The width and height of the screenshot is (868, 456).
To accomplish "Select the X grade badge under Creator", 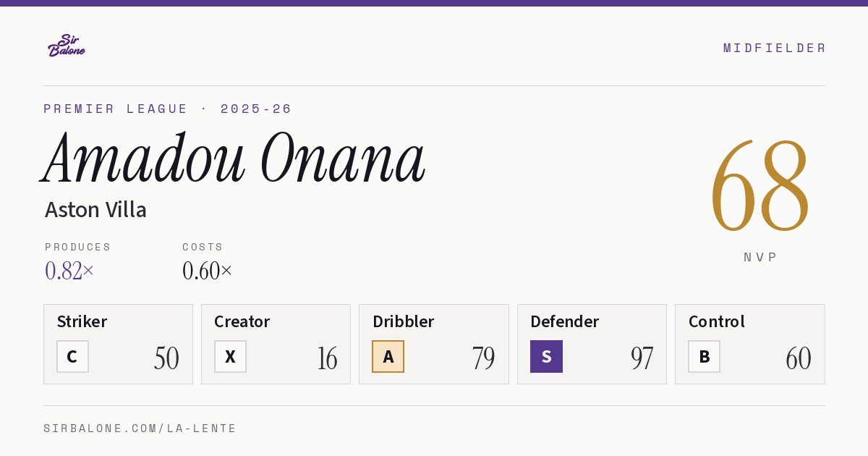I will pyautogui.click(x=230, y=356).
